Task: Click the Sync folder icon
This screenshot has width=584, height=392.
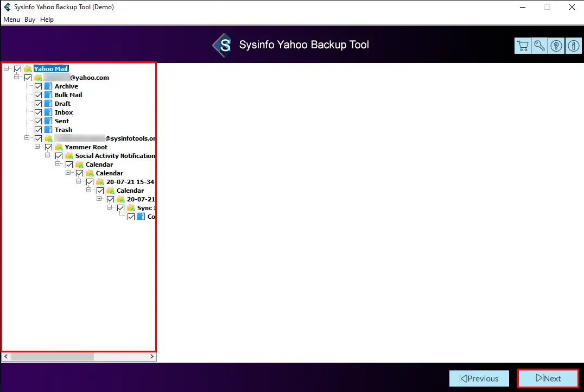Action: click(131, 208)
